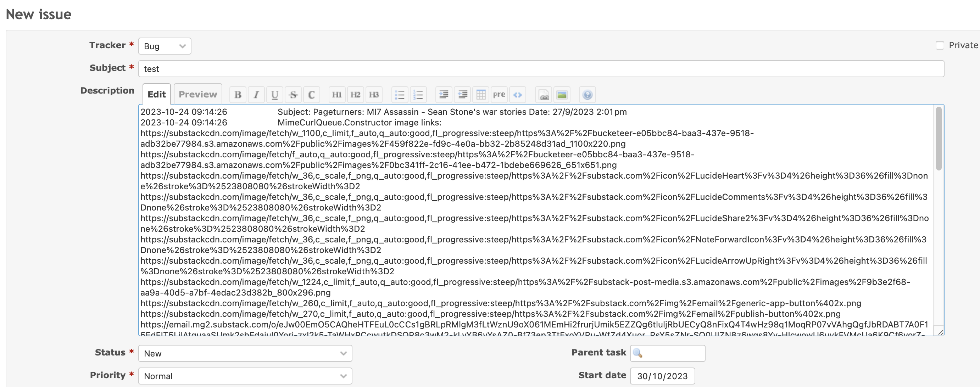Viewport: 980px width, 387px height.
Task: Open the formatting help
Action: click(588, 94)
